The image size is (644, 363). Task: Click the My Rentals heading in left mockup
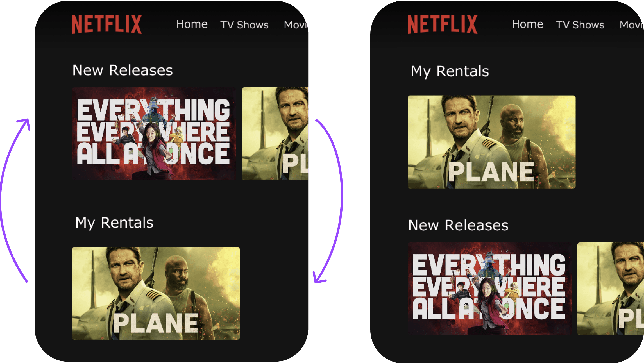[114, 223]
